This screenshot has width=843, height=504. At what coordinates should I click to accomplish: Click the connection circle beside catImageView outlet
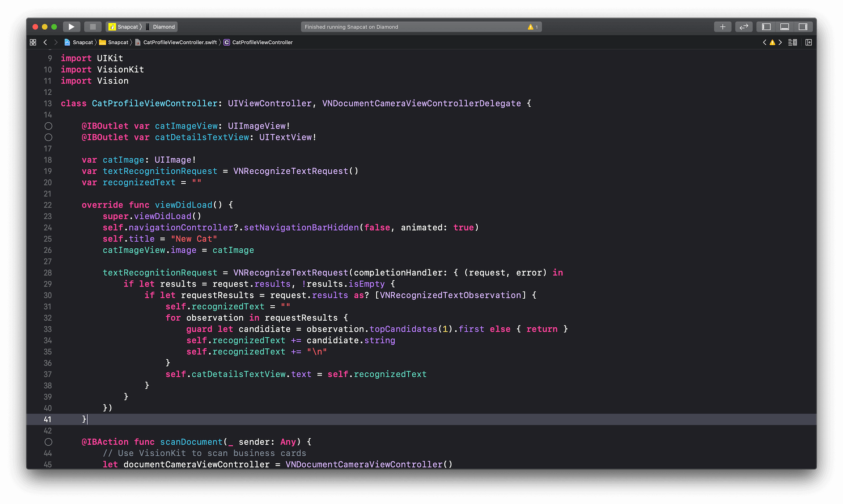click(x=48, y=126)
